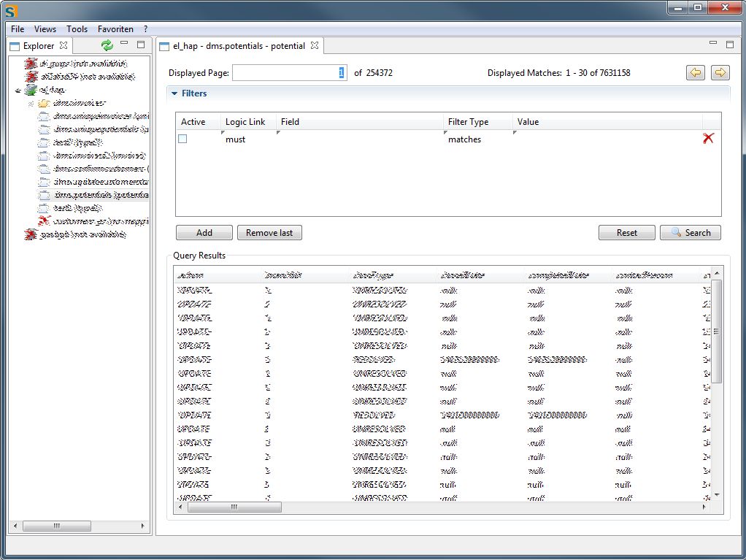The width and height of the screenshot is (746, 560).
Task: Switch to the Explorer tab
Action: click(39, 46)
